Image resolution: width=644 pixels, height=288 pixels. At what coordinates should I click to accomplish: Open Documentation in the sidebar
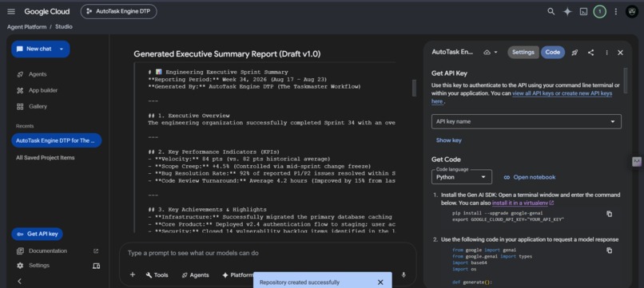pos(48,251)
